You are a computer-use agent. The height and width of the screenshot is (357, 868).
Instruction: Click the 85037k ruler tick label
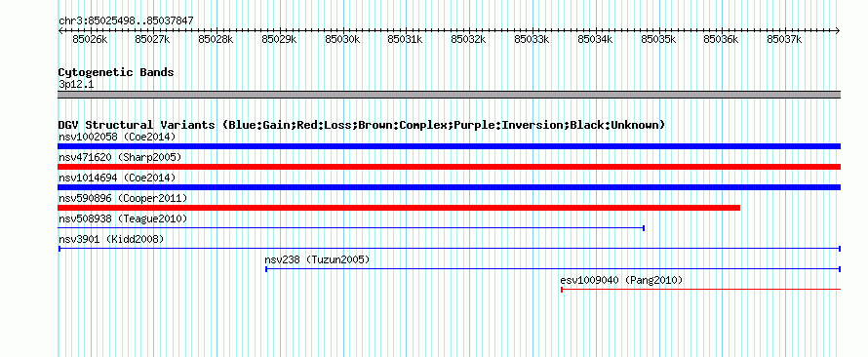tap(784, 39)
